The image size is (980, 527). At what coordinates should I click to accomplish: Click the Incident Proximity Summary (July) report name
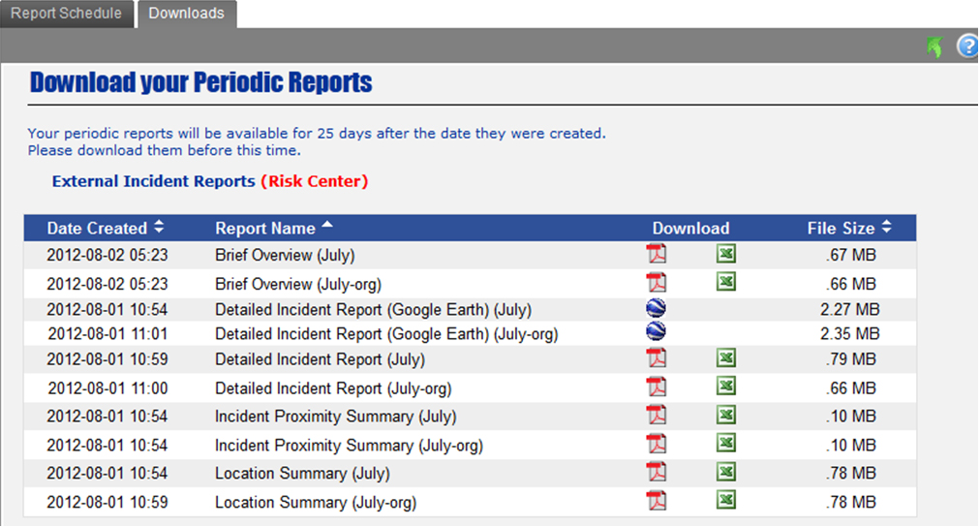tap(336, 417)
